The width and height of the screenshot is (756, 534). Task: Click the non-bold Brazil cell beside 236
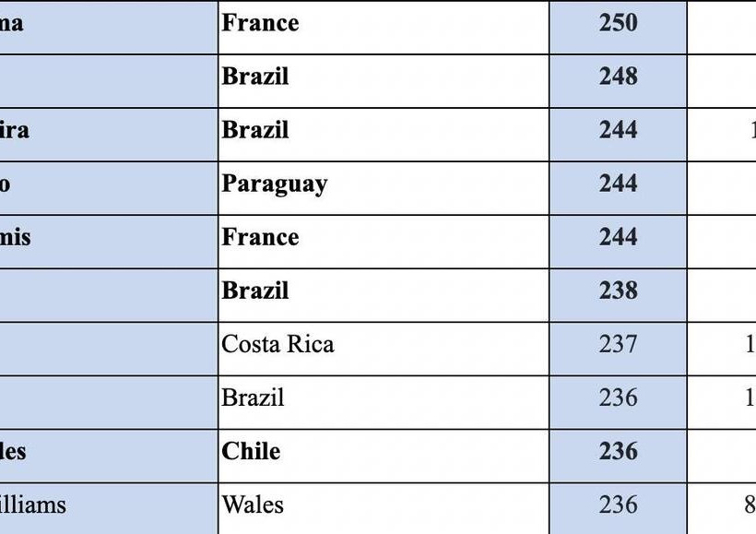coord(384,398)
